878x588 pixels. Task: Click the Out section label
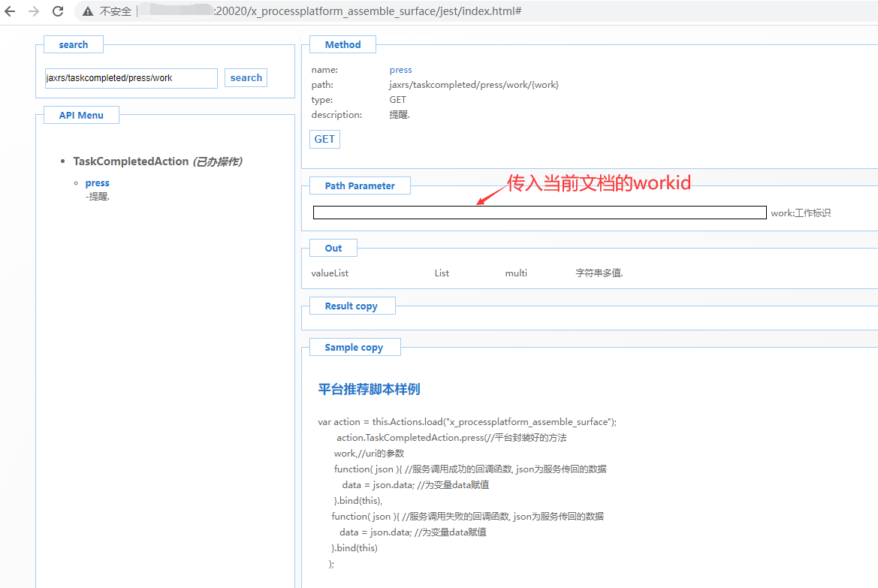[x=333, y=249]
